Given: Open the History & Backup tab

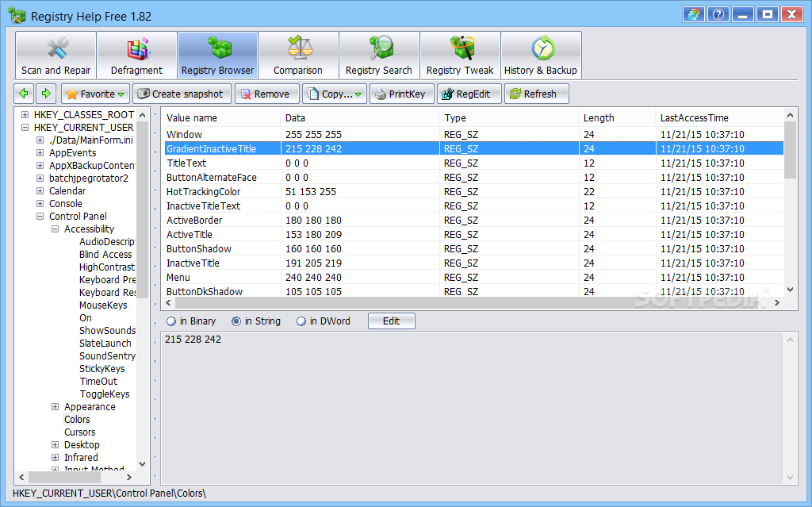Looking at the screenshot, I should coord(541,55).
